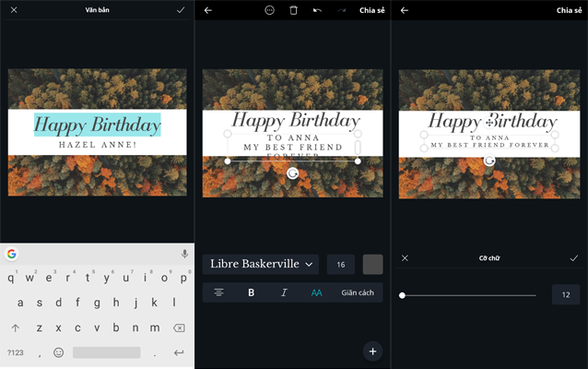The width and height of the screenshot is (588, 369).
Task: Toggle bold formatting with the B button
Action: [251, 292]
